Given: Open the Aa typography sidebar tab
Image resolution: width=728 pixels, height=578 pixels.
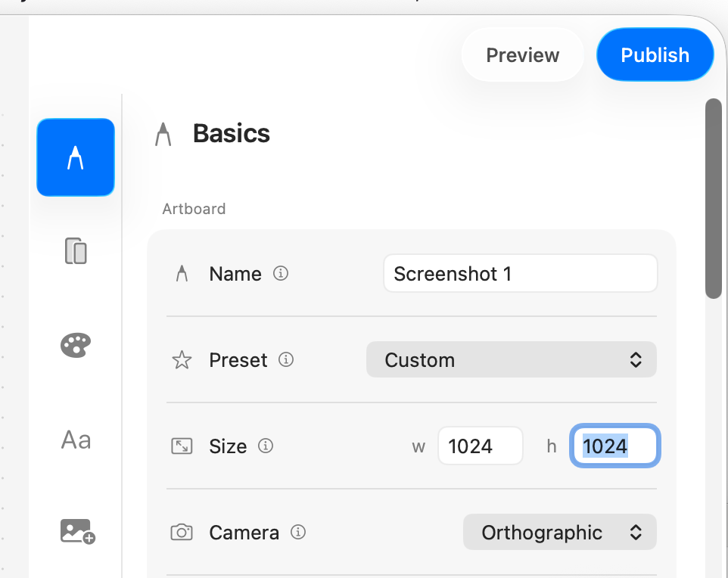Looking at the screenshot, I should pyautogui.click(x=76, y=440).
